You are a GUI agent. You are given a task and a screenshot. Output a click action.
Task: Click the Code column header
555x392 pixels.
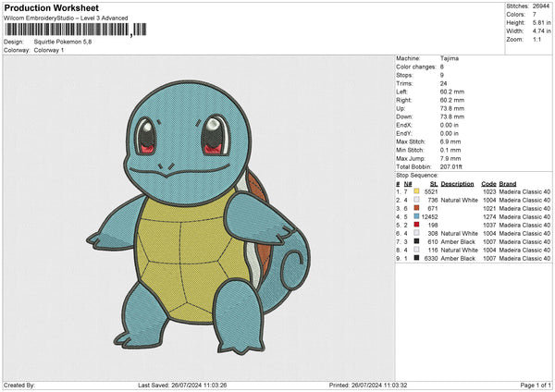488,182
